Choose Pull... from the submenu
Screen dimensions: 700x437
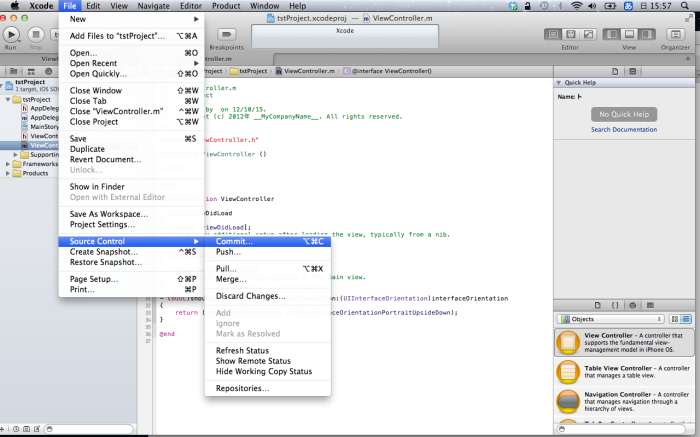click(268, 269)
